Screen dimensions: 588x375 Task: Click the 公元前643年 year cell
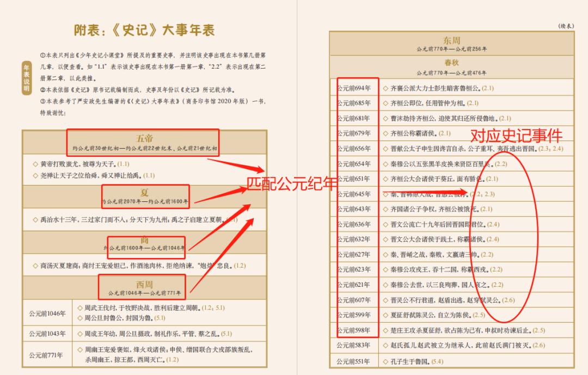coord(354,209)
